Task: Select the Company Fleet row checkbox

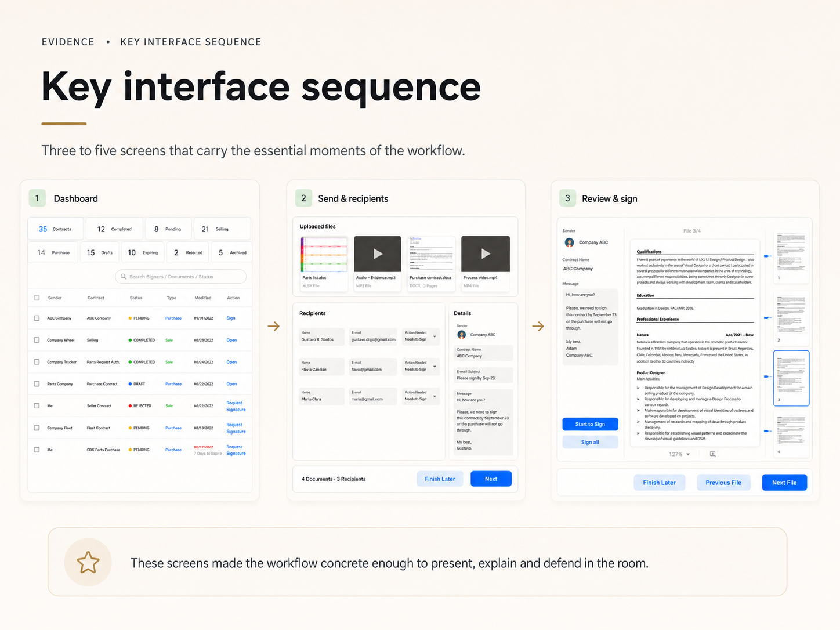Action: coord(37,428)
